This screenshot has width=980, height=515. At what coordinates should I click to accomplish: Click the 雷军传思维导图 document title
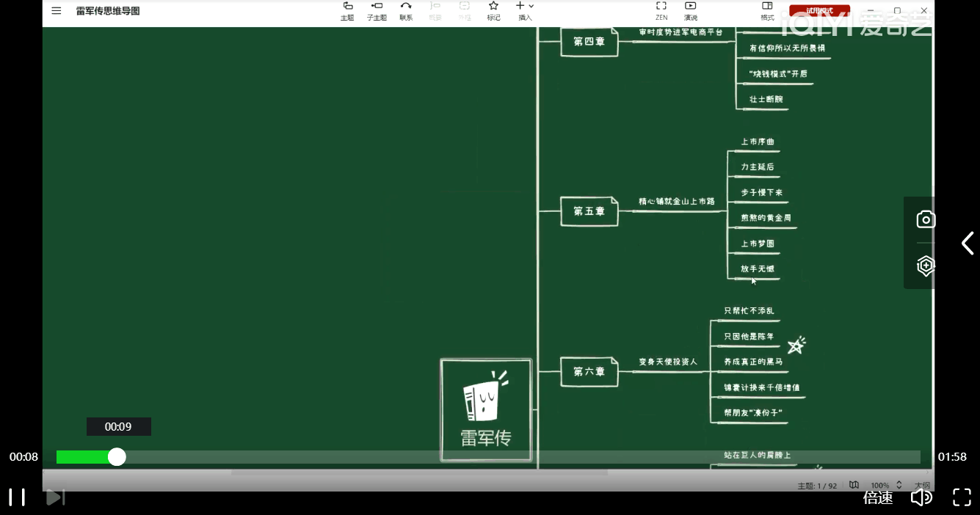point(108,11)
